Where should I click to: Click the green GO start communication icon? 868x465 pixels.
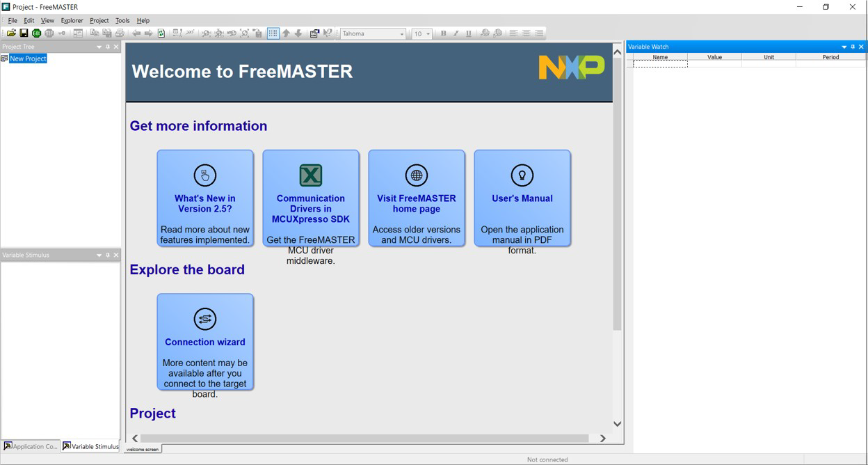point(36,33)
